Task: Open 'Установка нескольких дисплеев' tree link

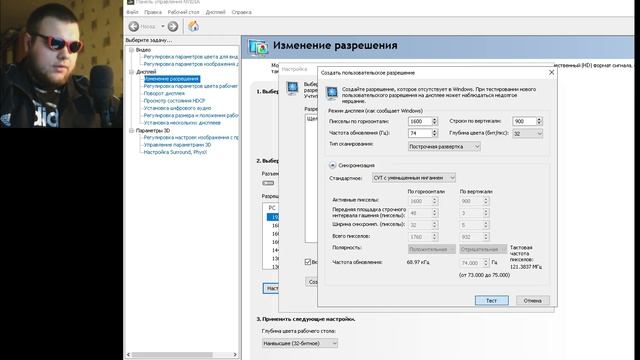Action: (x=182, y=123)
